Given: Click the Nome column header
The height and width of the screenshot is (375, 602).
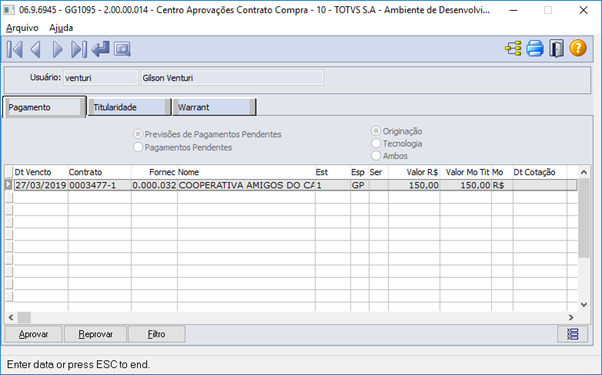Looking at the screenshot, I should [246, 172].
